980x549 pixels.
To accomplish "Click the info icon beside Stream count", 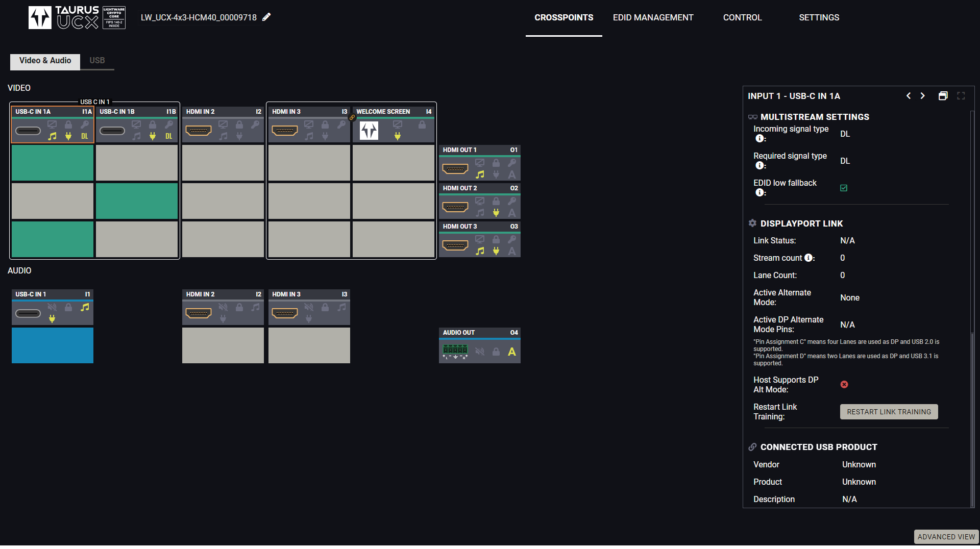I will point(808,258).
